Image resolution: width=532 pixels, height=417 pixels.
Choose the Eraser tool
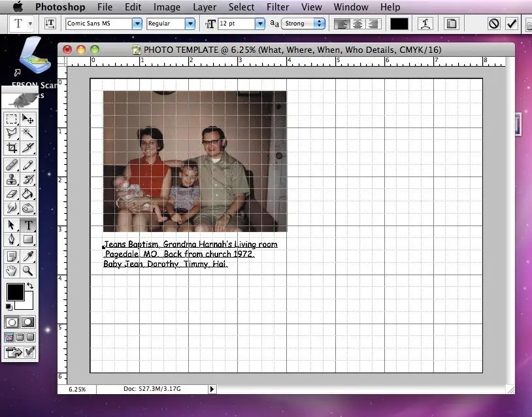point(10,194)
